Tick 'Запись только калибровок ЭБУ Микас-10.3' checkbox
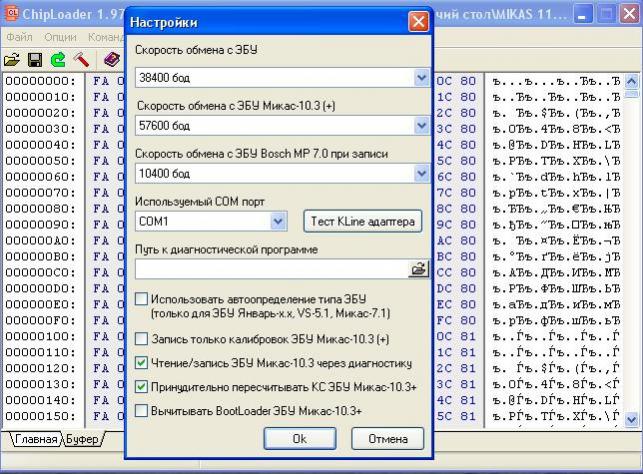 [x=141, y=339]
